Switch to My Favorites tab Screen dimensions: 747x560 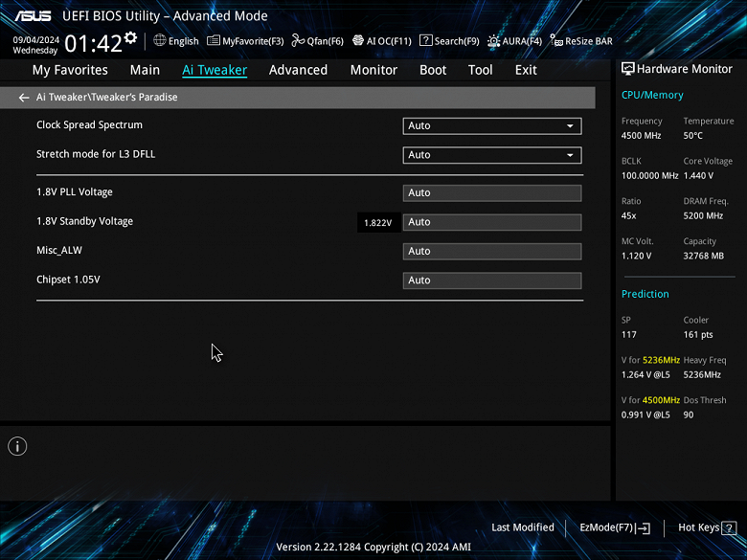[x=70, y=70]
